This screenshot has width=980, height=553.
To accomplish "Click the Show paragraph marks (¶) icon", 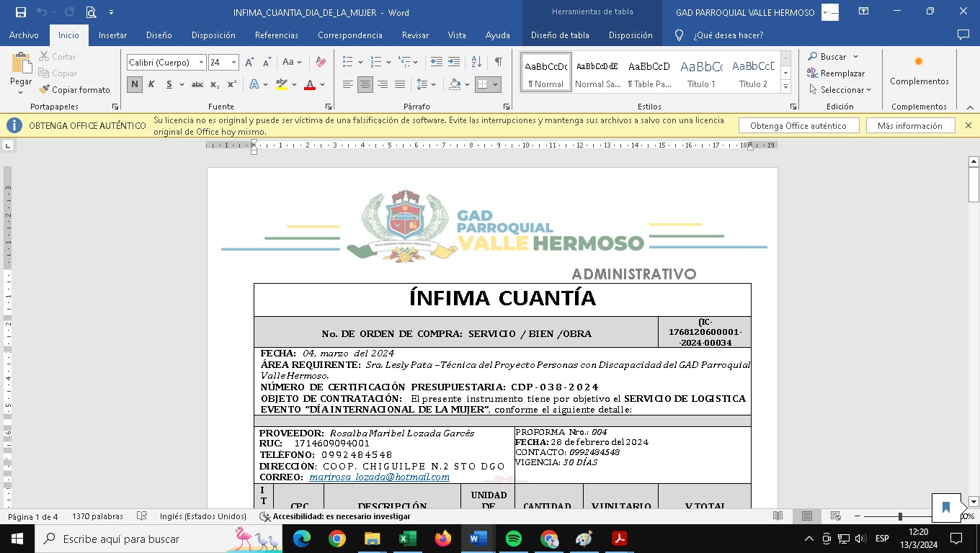I will pos(498,63).
